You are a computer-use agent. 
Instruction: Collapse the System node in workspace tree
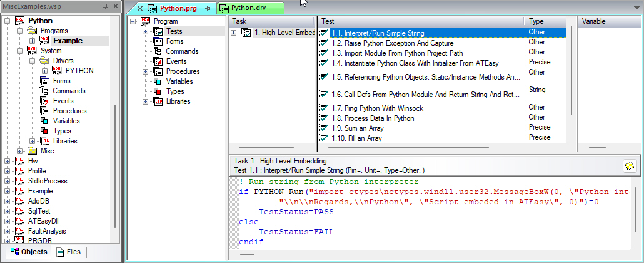coord(19,51)
